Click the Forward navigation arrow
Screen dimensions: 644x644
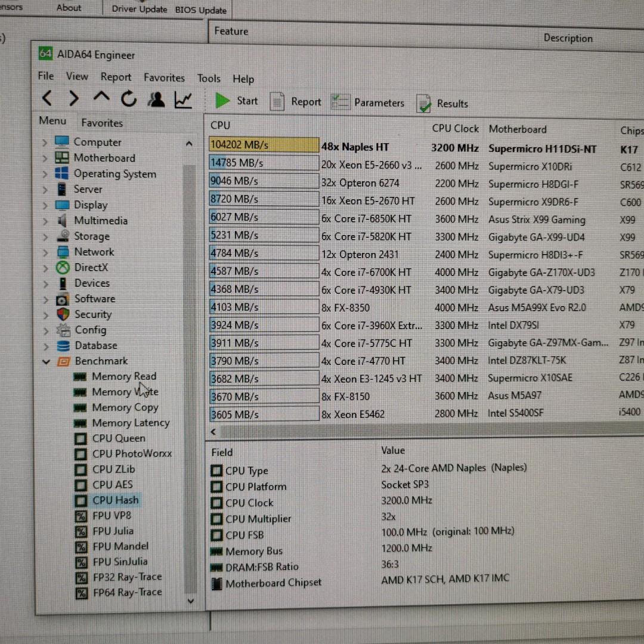[x=73, y=98]
